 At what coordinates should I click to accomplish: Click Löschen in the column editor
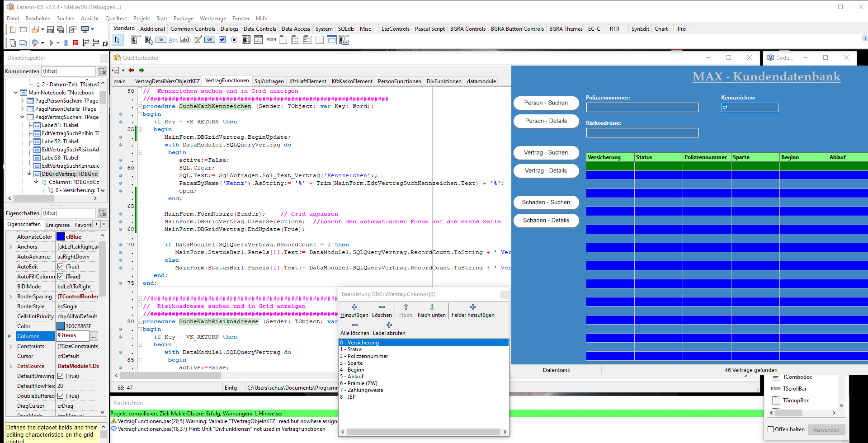(x=382, y=311)
